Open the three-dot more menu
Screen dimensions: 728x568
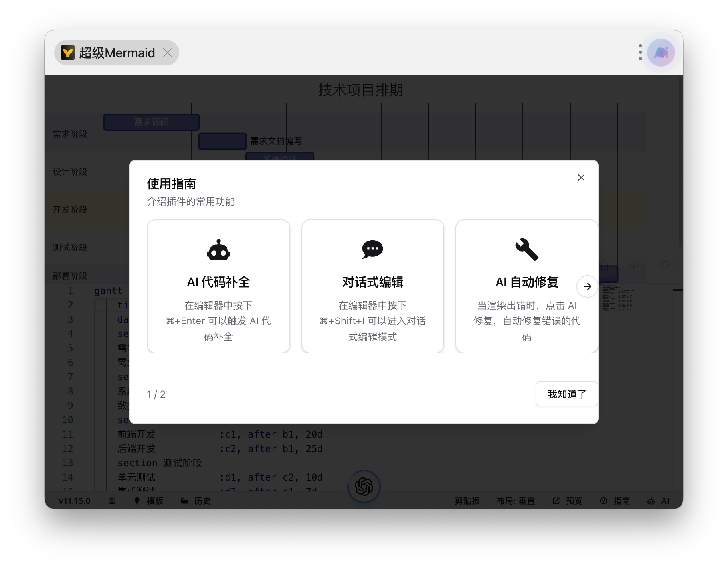coord(640,53)
